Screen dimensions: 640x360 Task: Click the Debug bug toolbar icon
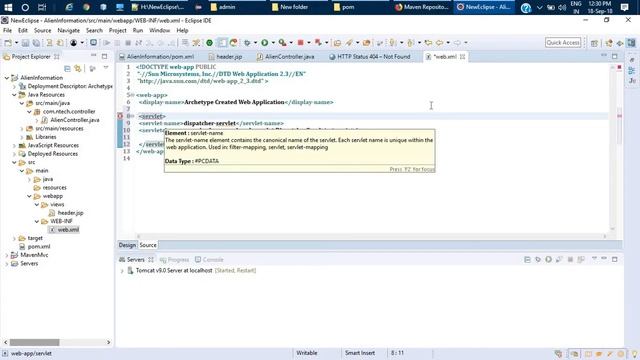(247, 42)
